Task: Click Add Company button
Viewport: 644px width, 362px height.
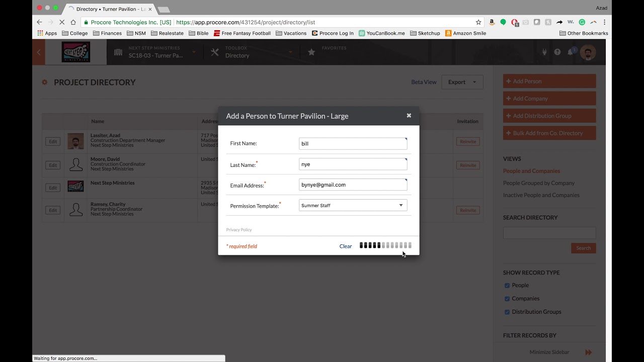Action: 549,99
